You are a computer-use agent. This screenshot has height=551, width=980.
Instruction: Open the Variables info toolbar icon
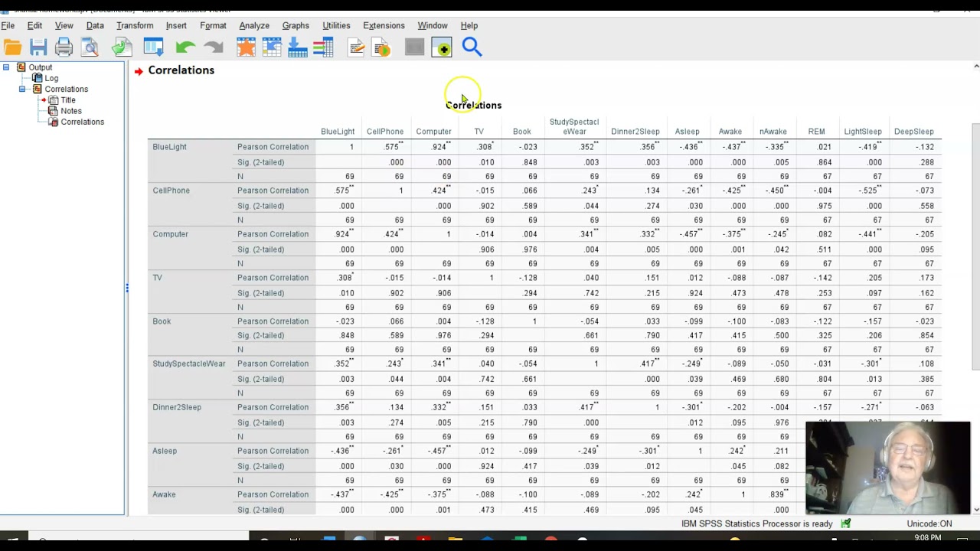click(323, 47)
